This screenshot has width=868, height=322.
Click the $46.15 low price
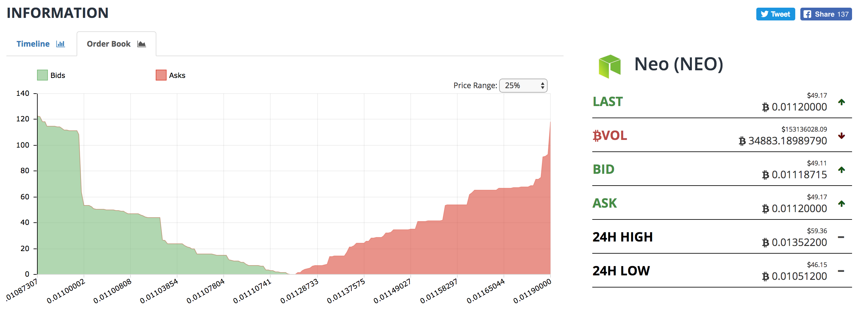(817, 265)
